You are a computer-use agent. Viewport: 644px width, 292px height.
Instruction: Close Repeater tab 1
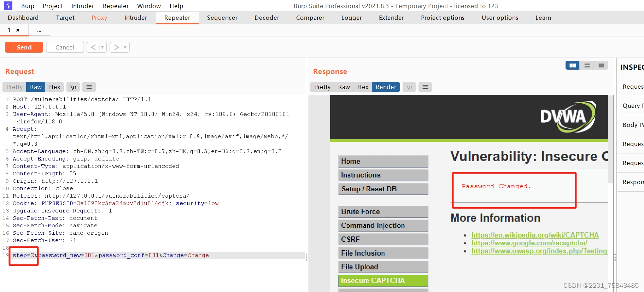18,30
